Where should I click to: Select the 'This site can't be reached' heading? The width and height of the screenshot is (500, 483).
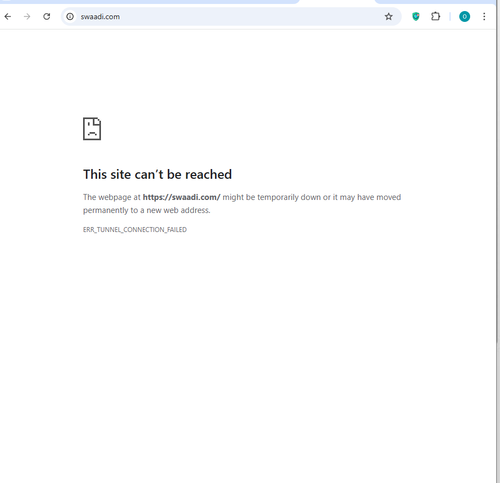click(x=157, y=174)
